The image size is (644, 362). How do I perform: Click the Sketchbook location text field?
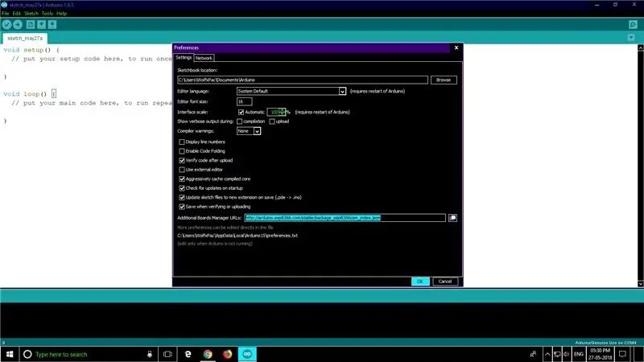tap(303, 80)
